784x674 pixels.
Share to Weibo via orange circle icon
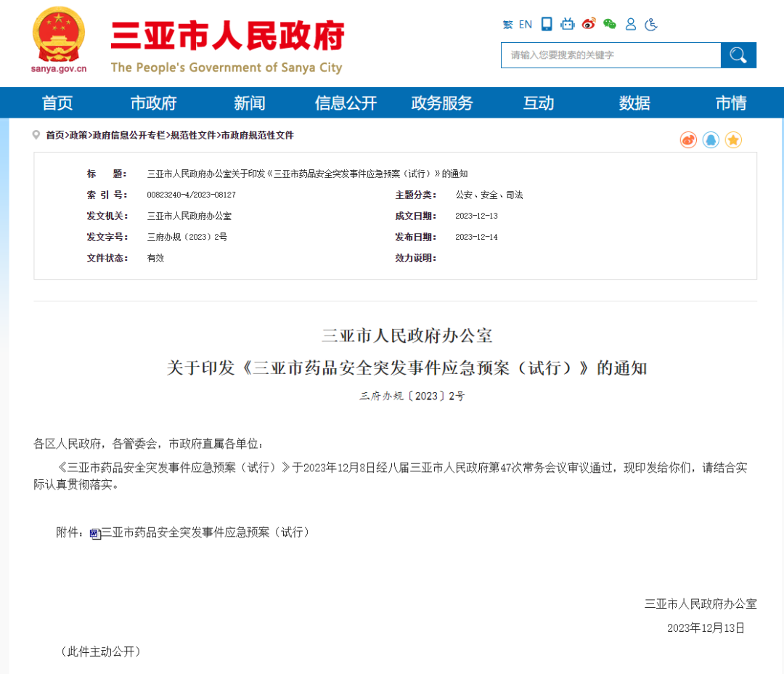tap(688, 140)
